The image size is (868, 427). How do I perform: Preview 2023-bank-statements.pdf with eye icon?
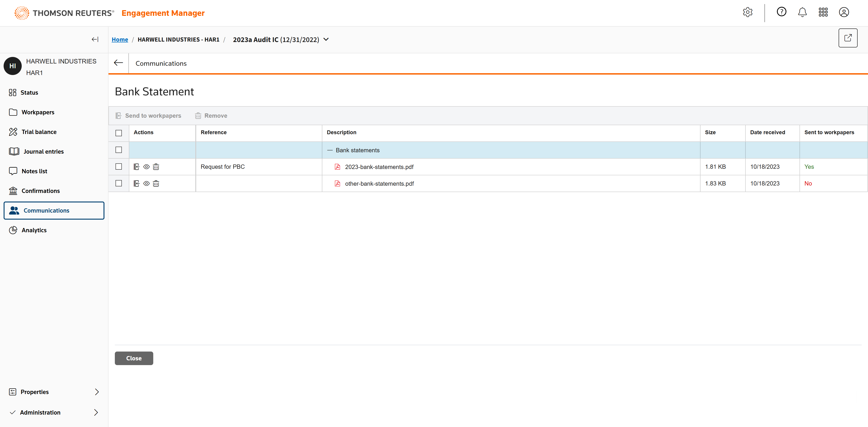(146, 167)
